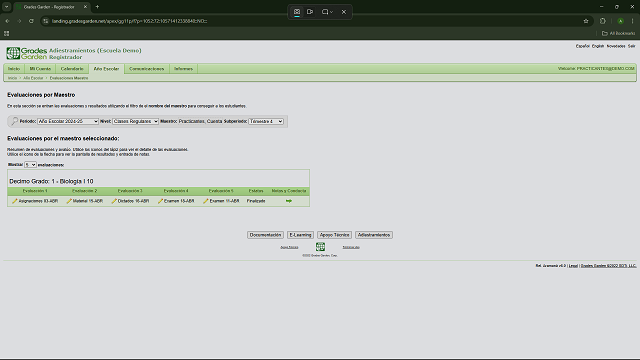
Task: Select the screenshot capture mode icon
Action: click(x=297, y=12)
